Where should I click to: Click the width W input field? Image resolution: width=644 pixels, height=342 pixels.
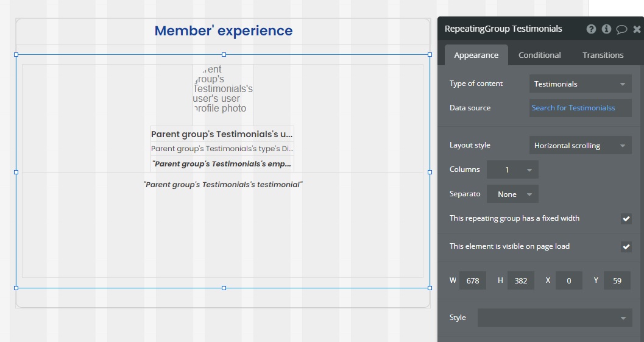pos(473,281)
